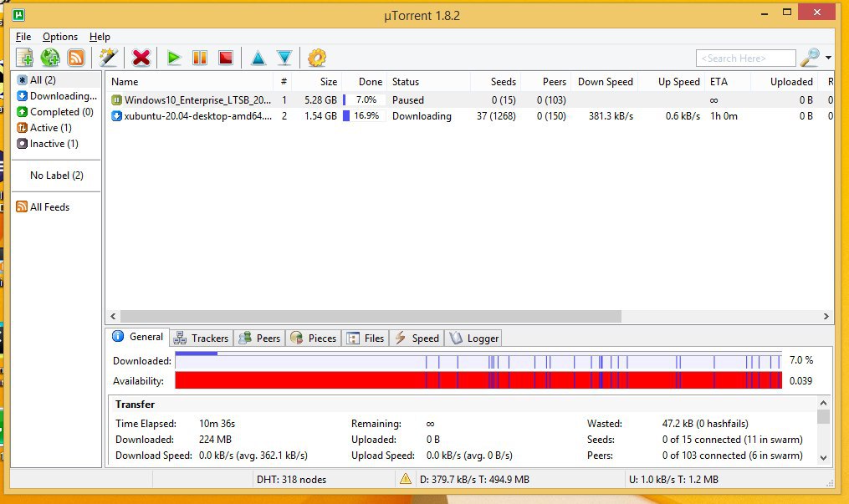Open the File menu

[23, 36]
